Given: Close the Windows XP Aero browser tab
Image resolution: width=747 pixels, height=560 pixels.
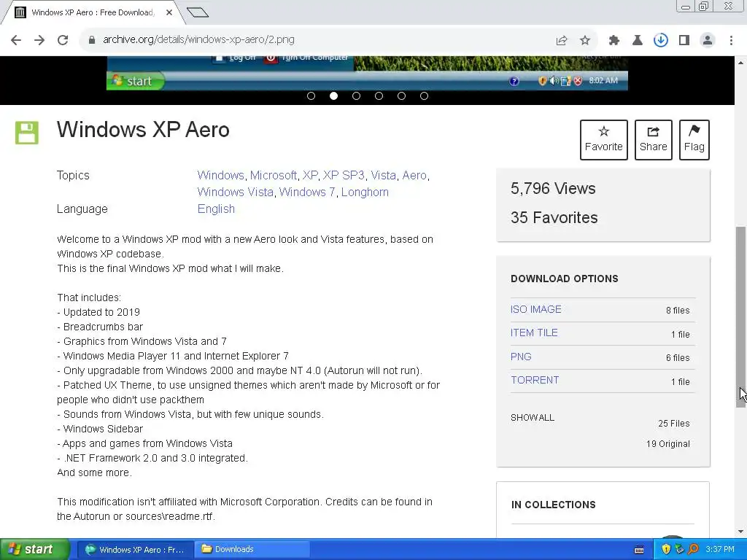Looking at the screenshot, I should (169, 12).
